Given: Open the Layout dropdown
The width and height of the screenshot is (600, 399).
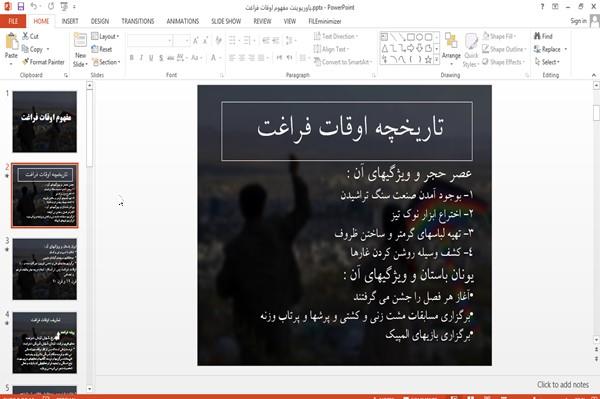Looking at the screenshot, I should pyautogui.click(x=105, y=36).
